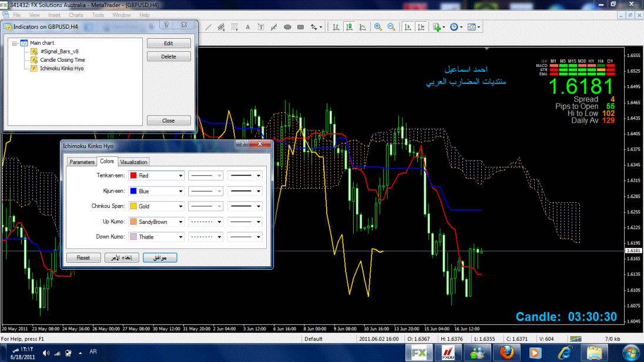Select the text label 'A' tool

point(247,27)
